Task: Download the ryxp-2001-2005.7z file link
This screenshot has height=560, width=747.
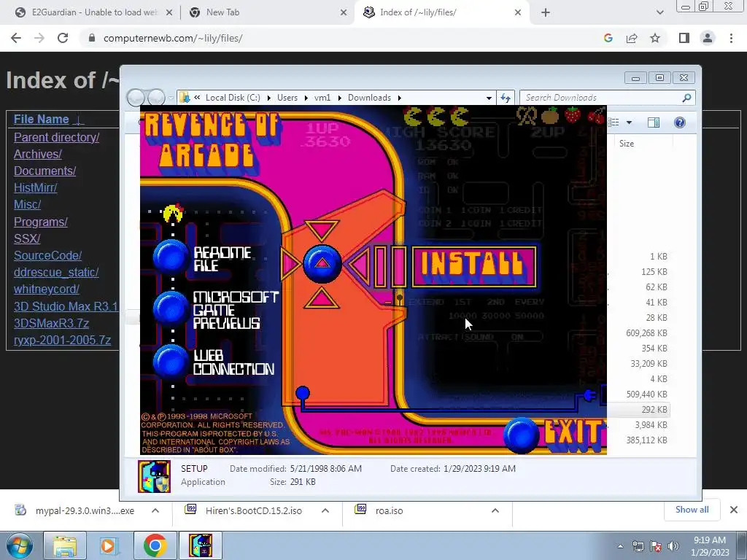Action: pyautogui.click(x=63, y=340)
